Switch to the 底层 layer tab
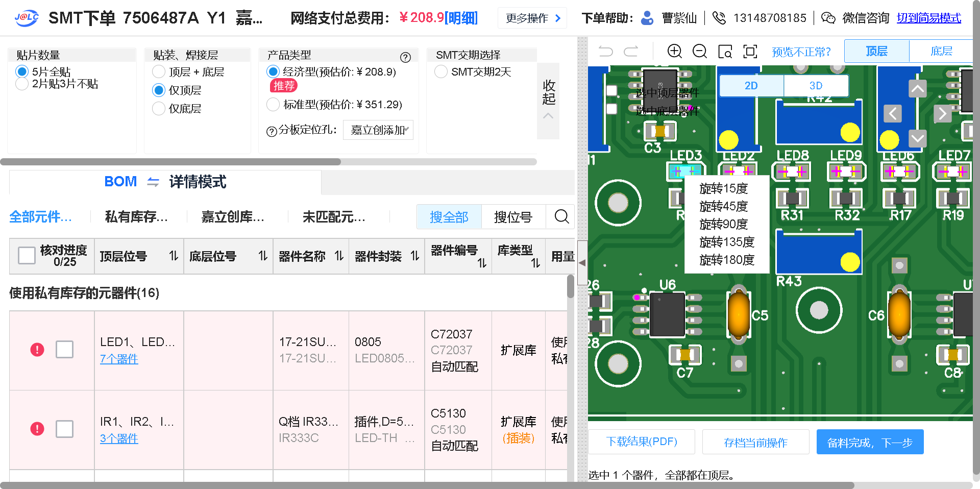The image size is (980, 489). (941, 51)
